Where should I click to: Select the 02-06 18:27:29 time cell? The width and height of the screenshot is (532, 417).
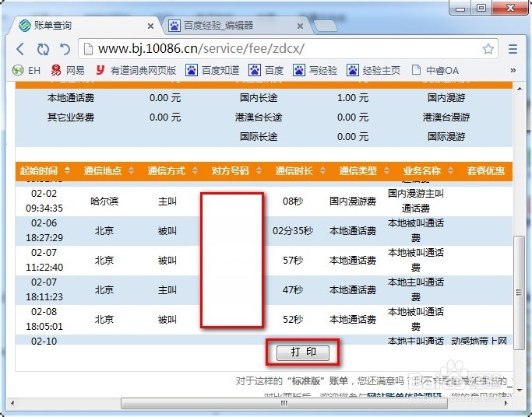[x=44, y=230]
